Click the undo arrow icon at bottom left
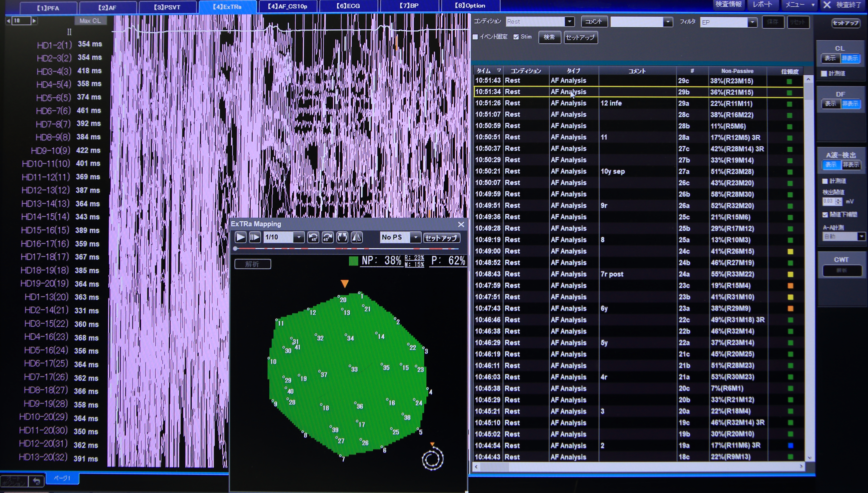The image size is (868, 493). (x=37, y=481)
